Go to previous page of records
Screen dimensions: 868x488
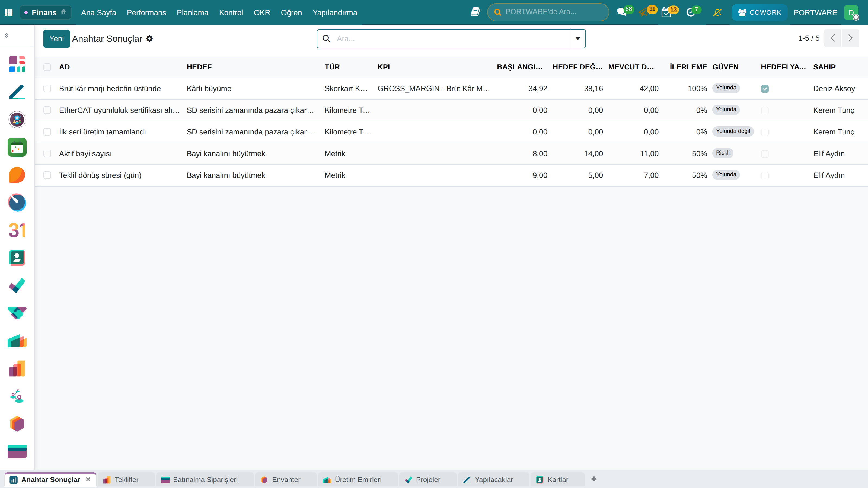coord(833,38)
